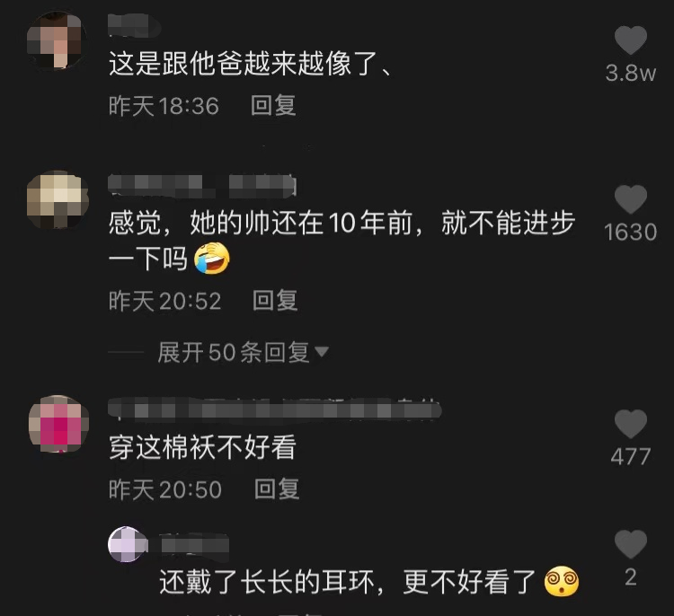This screenshot has width=674, height=616.
Task: Tap the nested reply author's username
Action: coord(194,545)
